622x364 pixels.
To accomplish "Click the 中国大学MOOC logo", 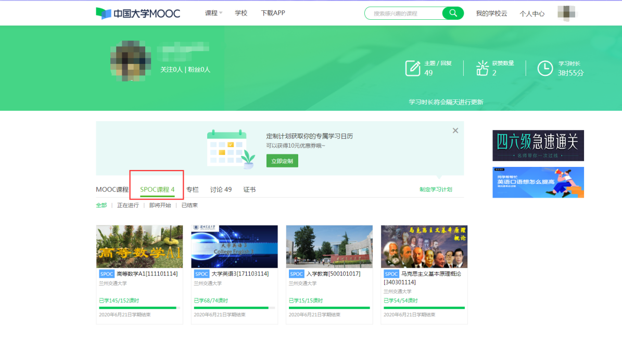I will click(x=138, y=13).
